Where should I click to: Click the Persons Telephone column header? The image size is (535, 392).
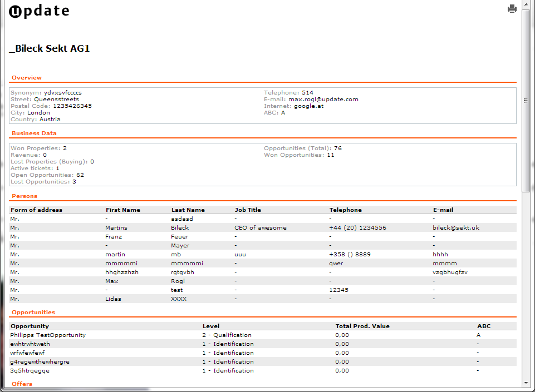click(x=345, y=210)
